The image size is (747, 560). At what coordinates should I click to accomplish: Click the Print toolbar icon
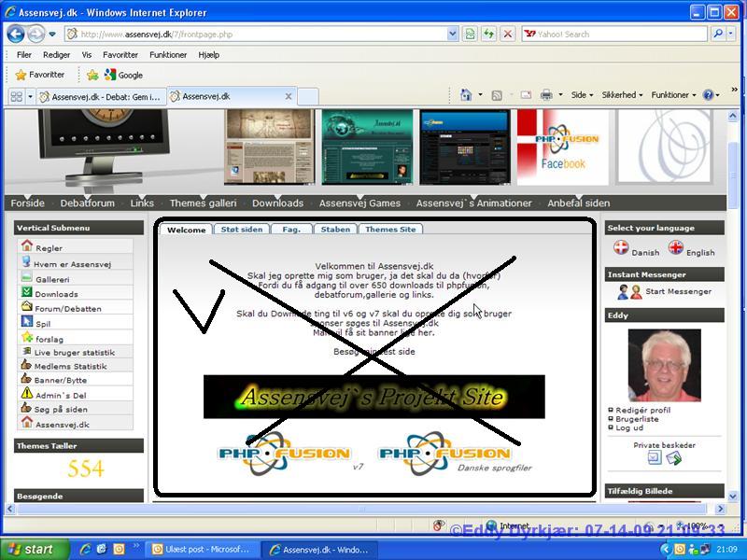click(x=546, y=95)
